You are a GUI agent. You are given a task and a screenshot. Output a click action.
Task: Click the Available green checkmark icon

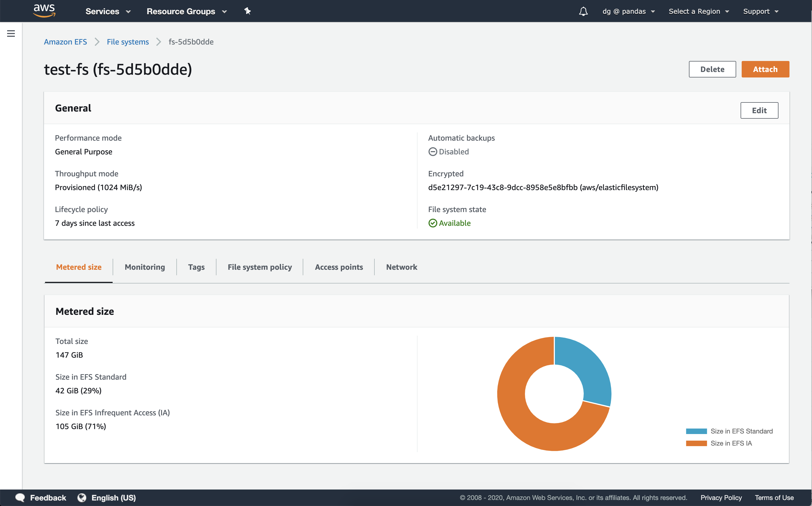[x=433, y=223]
